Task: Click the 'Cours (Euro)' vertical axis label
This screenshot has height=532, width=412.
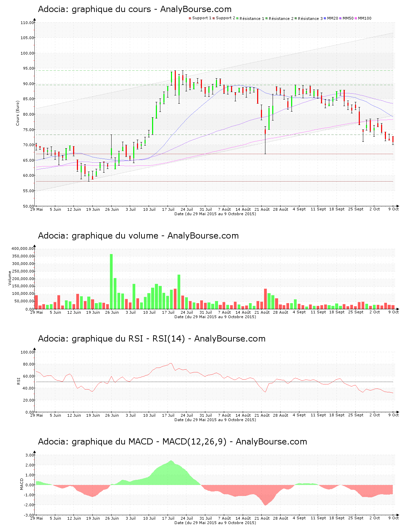Action: tap(18, 113)
